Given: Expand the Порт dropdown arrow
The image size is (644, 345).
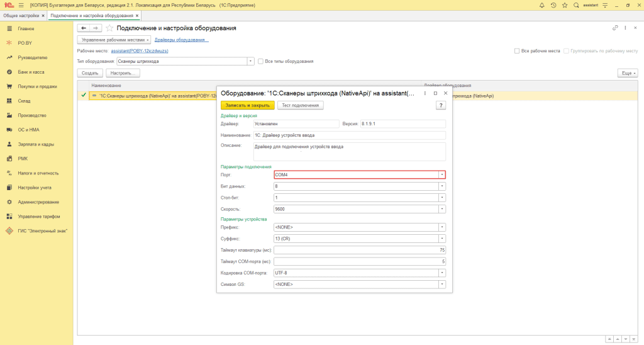Looking at the screenshot, I should (442, 175).
